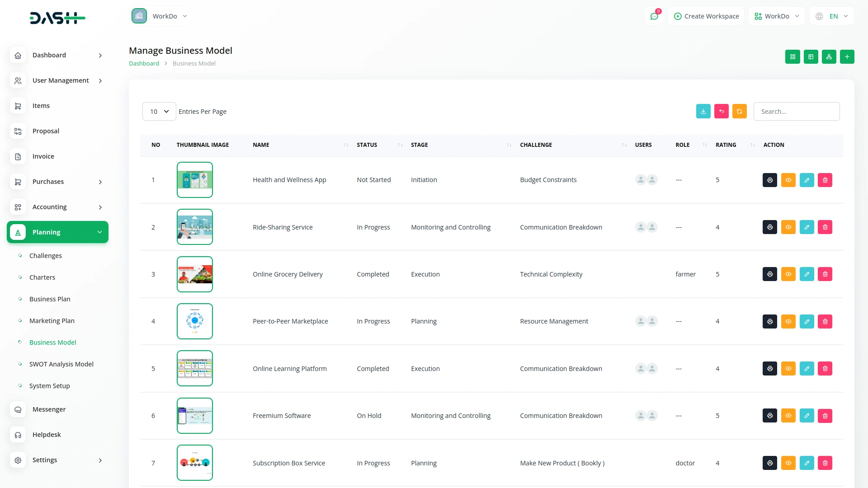Click the Search input field

click(796, 112)
